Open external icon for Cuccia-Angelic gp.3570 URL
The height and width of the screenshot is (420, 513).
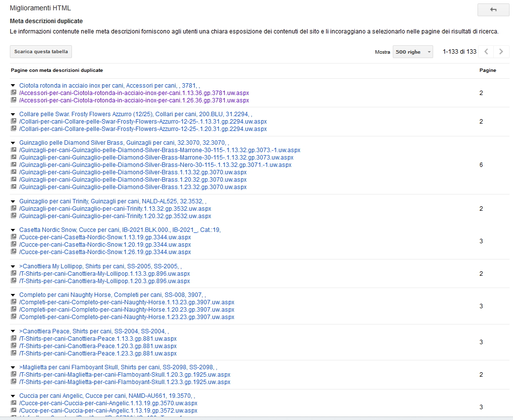(x=13, y=403)
